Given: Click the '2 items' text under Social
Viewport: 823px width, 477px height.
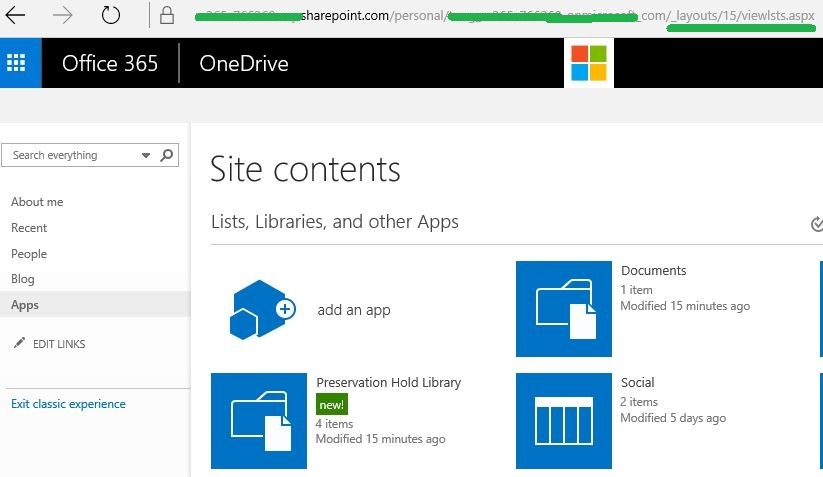Looking at the screenshot, I should (x=639, y=402).
